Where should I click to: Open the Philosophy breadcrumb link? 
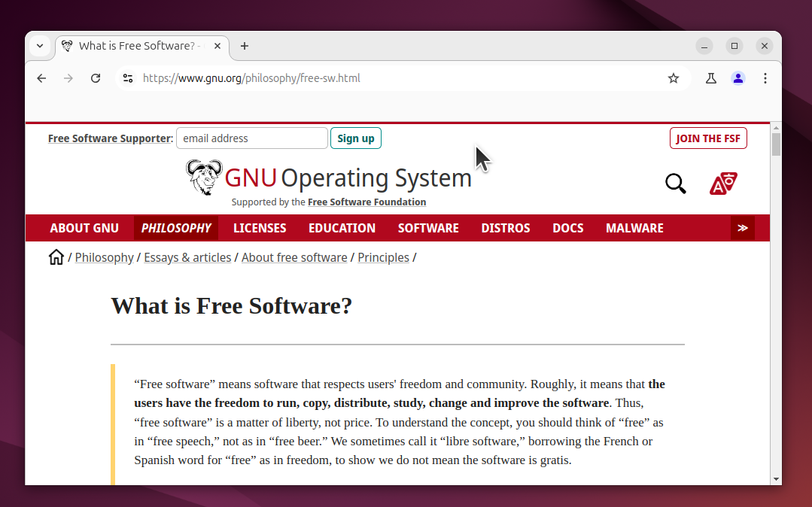click(104, 257)
